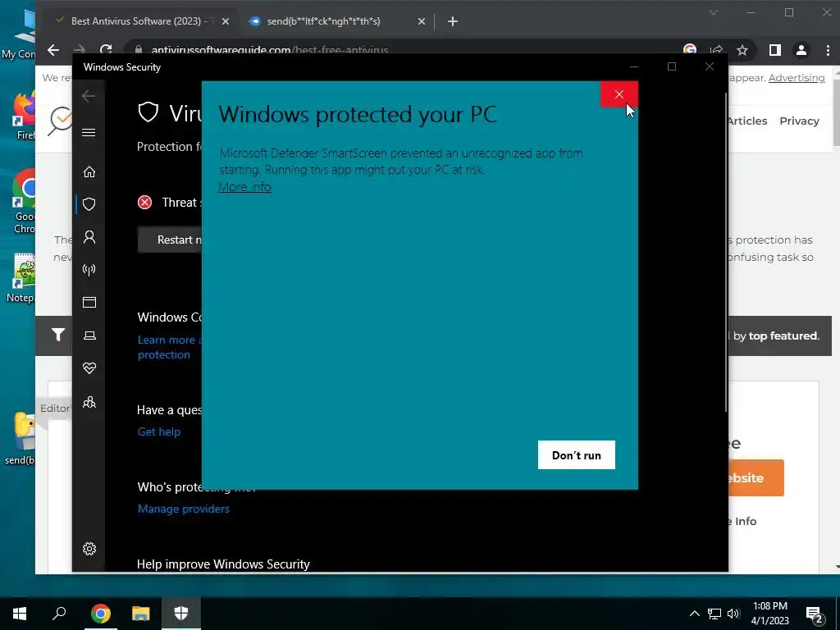This screenshot has height=630, width=840.
Task: Open taskbar search magnifier
Action: 59,614
